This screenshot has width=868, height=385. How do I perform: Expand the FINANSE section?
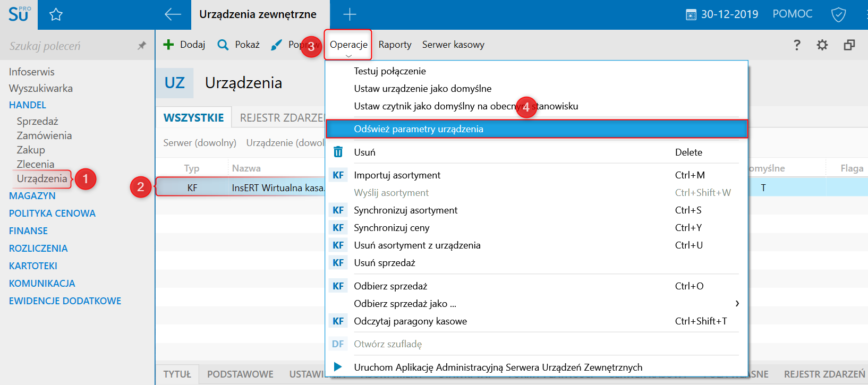(x=28, y=230)
